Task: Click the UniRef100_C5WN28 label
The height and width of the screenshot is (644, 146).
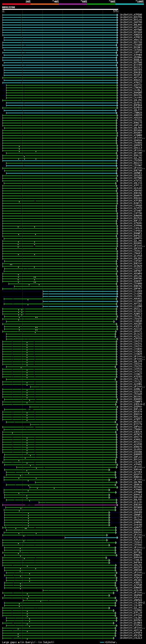Action: [x=131, y=113]
